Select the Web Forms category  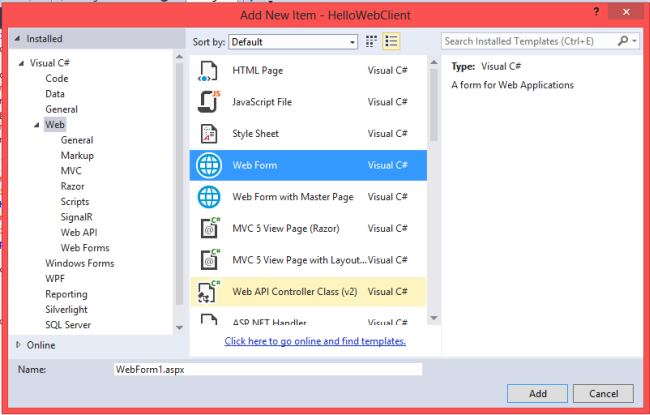[85, 248]
